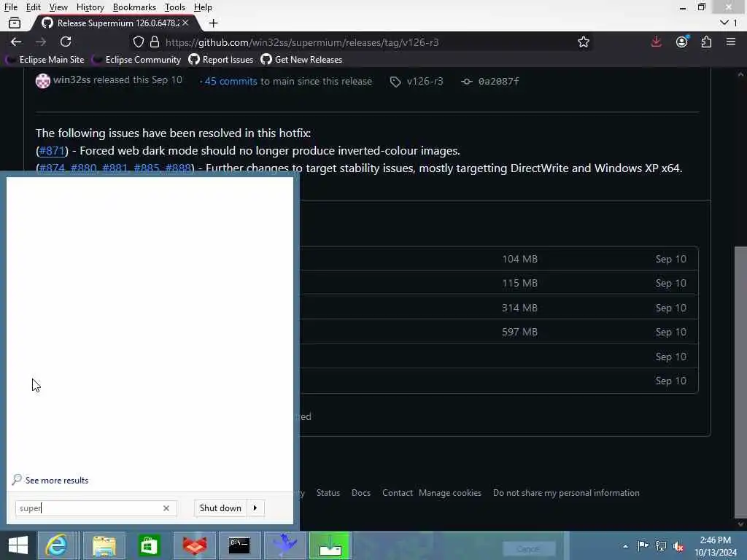Viewport: 747px width, 560px height.
Task: Open the green download tray taskbar app
Action: pos(330,545)
